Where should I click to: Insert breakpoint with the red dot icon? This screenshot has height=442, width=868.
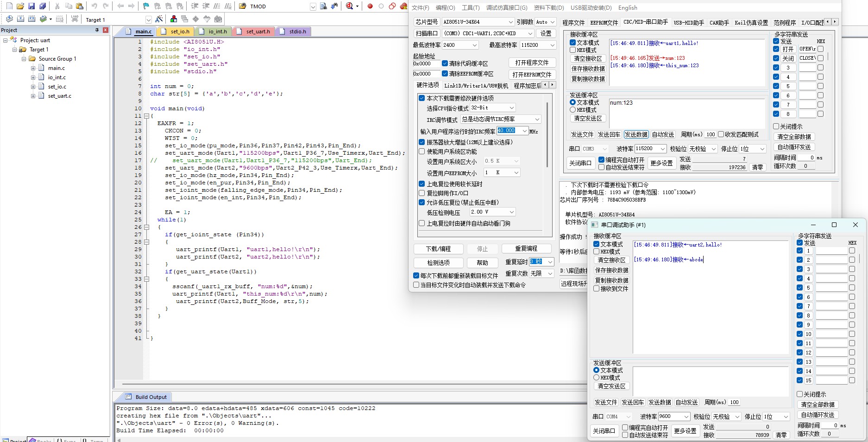[x=370, y=6]
